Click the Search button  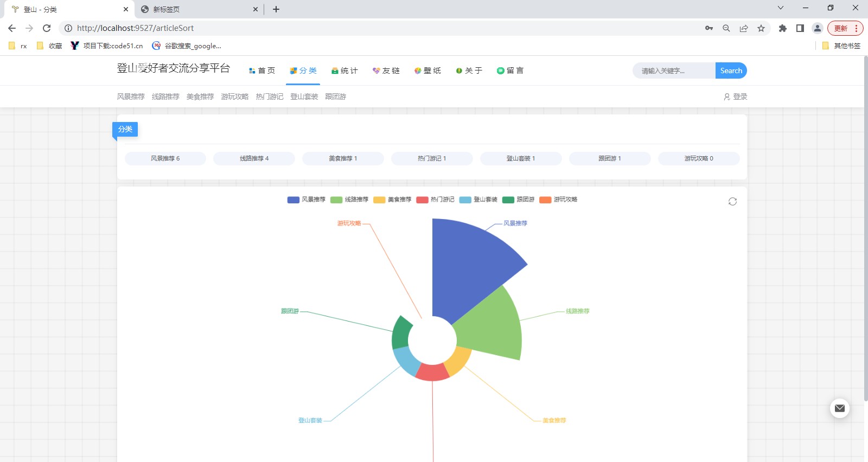tap(731, 70)
